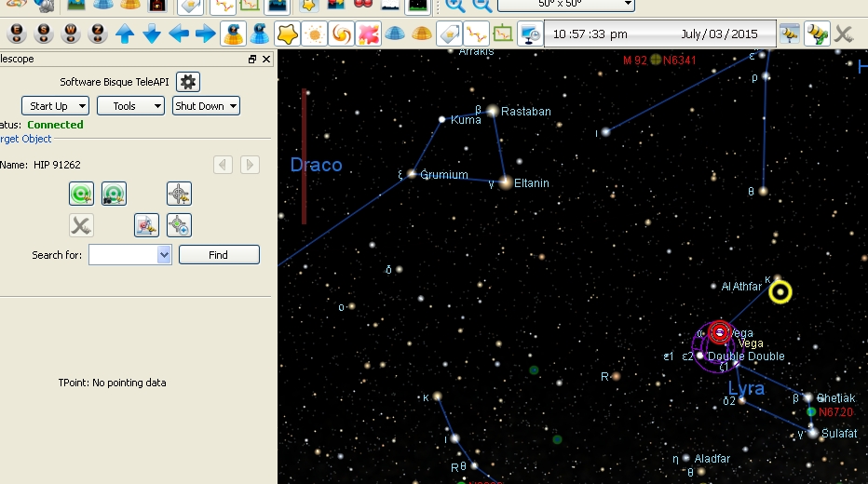Select the star Eltanin in Draco
Viewport: 868px width, 484px height.
click(x=505, y=182)
